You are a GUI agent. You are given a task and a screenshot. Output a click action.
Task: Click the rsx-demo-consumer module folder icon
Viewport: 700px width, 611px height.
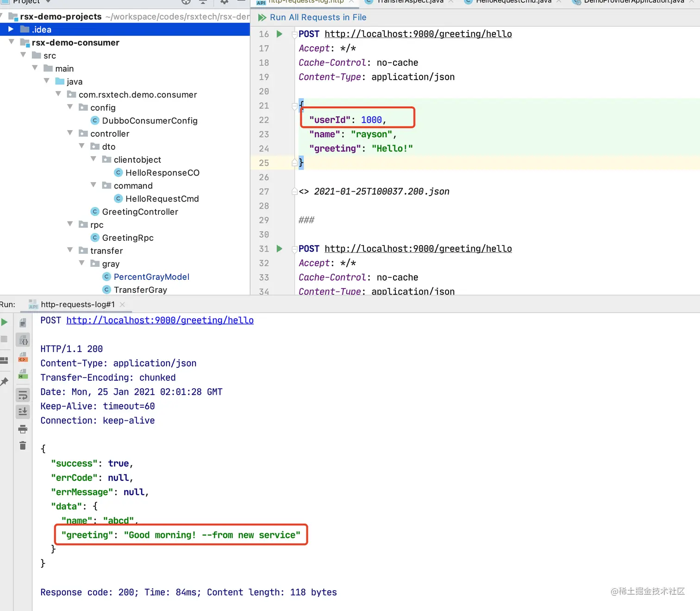pos(25,43)
